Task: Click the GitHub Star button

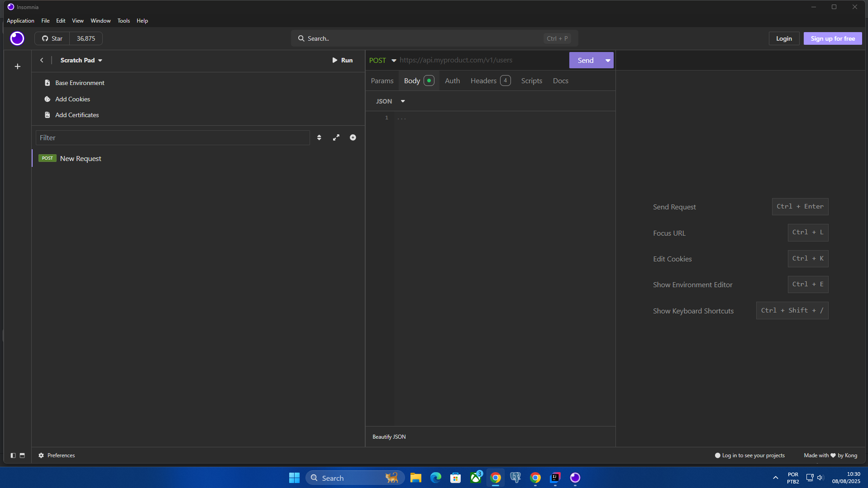Action: 52,38
